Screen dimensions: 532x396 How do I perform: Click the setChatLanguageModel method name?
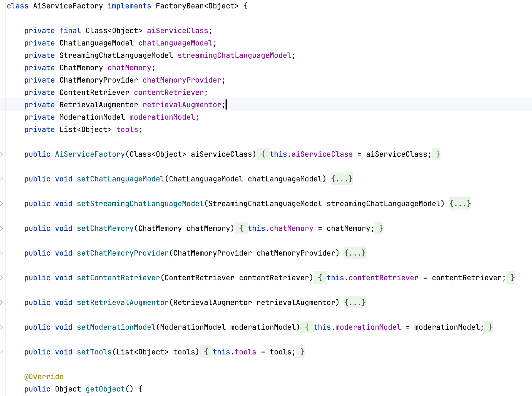tap(121, 179)
